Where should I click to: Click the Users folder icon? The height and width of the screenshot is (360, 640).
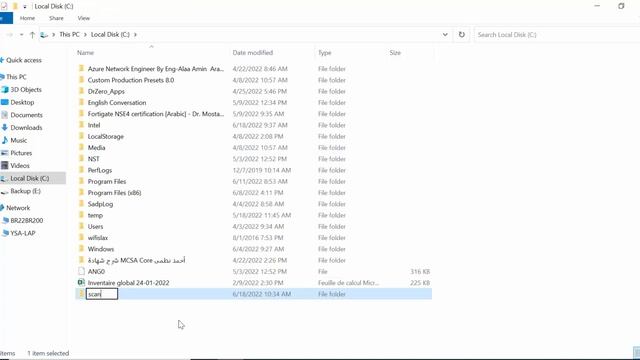point(81,226)
